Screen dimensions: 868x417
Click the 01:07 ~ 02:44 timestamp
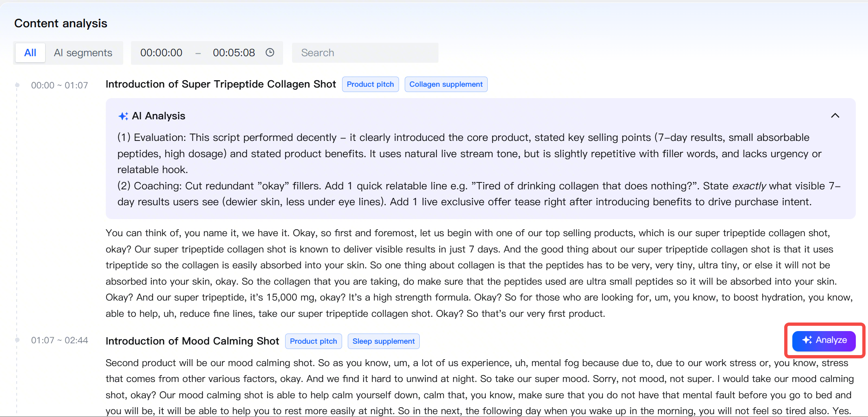[59, 340]
